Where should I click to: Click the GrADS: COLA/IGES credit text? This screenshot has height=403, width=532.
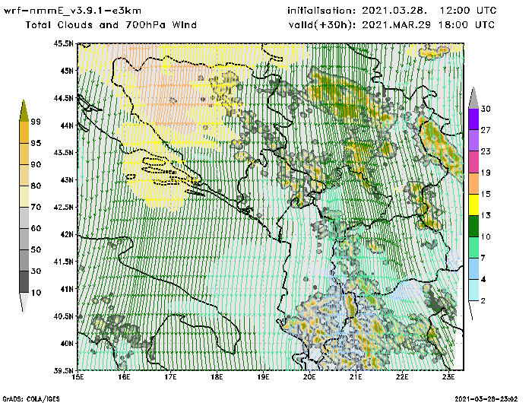pyautogui.click(x=30, y=398)
